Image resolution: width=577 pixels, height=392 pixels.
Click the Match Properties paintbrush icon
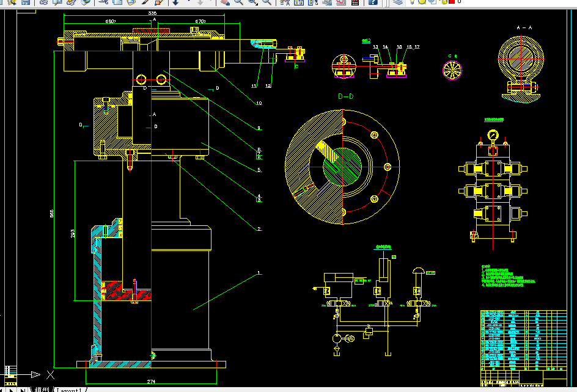[145, 2]
